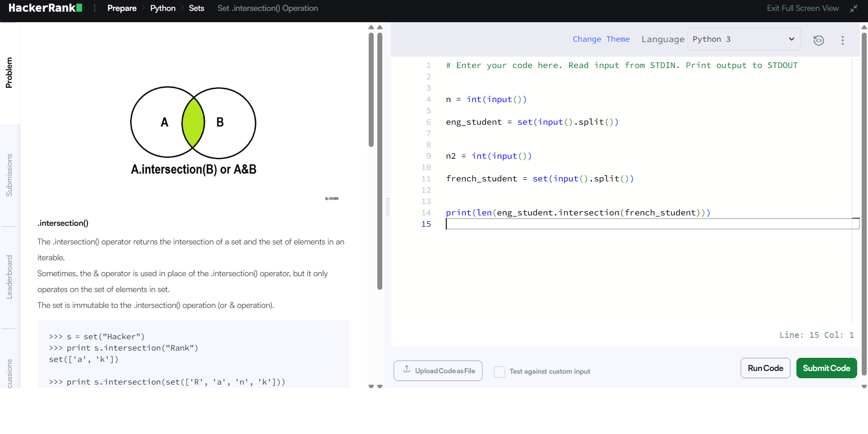The image size is (868, 434).
Task: Open the Change Theme link
Action: (601, 39)
